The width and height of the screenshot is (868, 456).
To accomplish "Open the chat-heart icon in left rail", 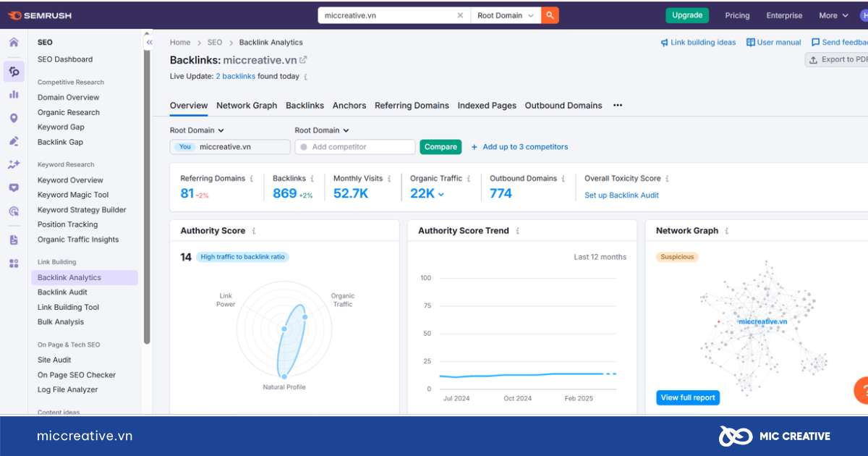I will [x=14, y=187].
